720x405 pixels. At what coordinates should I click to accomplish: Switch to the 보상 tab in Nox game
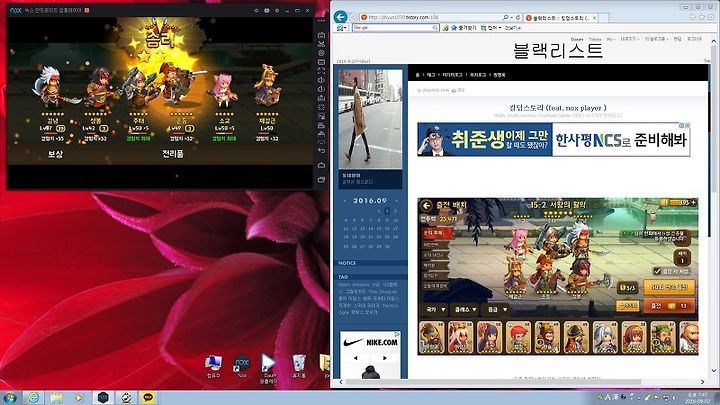[x=55, y=154]
